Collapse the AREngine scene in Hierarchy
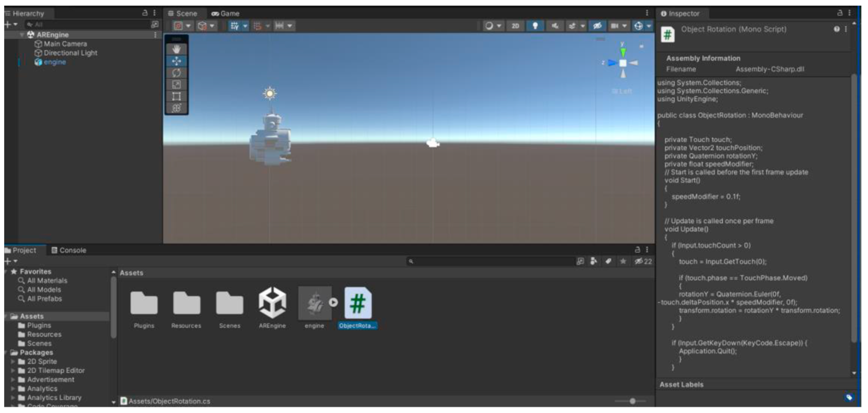This screenshot has width=868, height=413. pyautogui.click(x=22, y=35)
